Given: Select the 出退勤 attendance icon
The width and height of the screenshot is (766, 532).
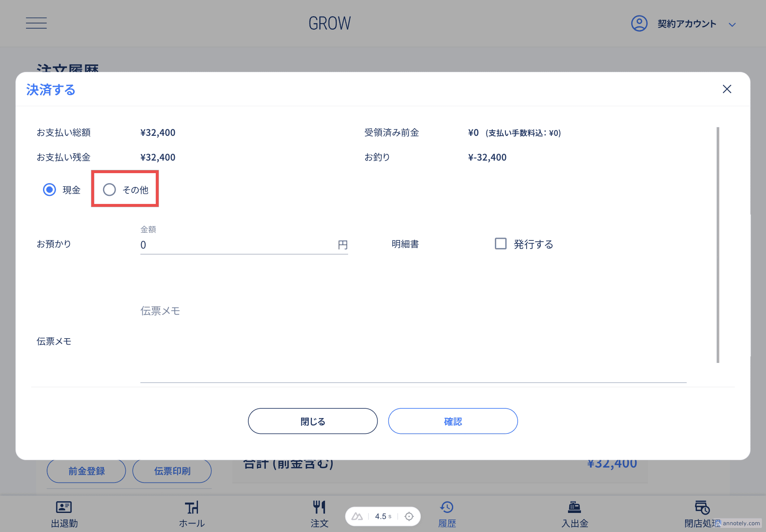Looking at the screenshot, I should 63,507.
